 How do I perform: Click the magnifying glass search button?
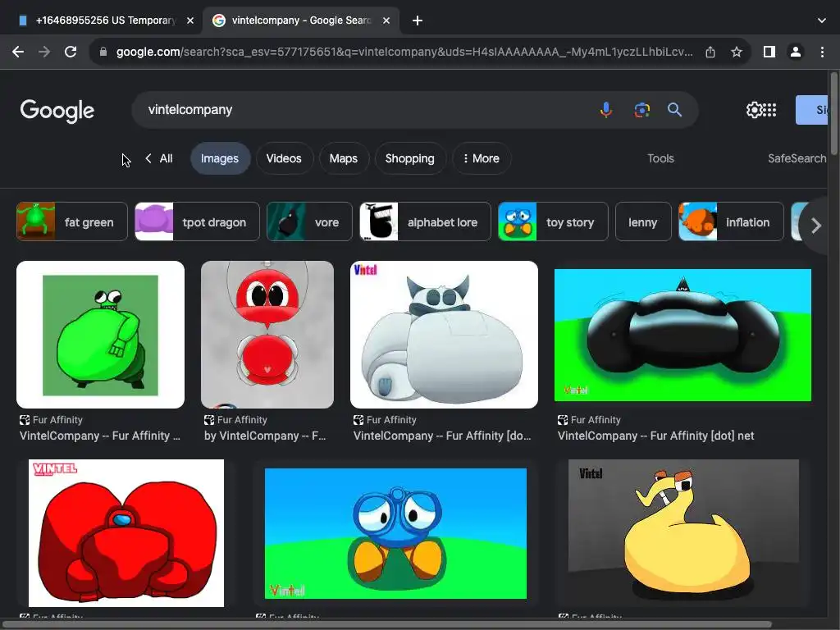pos(674,110)
